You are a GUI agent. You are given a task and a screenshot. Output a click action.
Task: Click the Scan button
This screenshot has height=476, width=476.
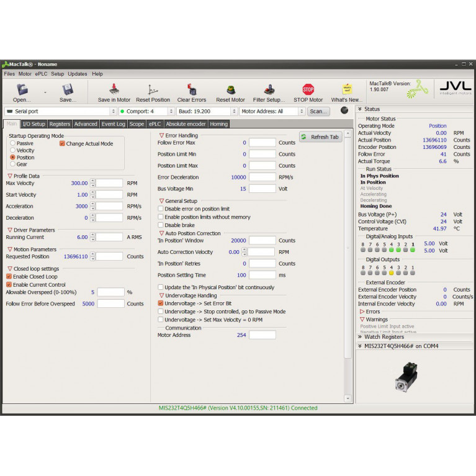(x=318, y=112)
